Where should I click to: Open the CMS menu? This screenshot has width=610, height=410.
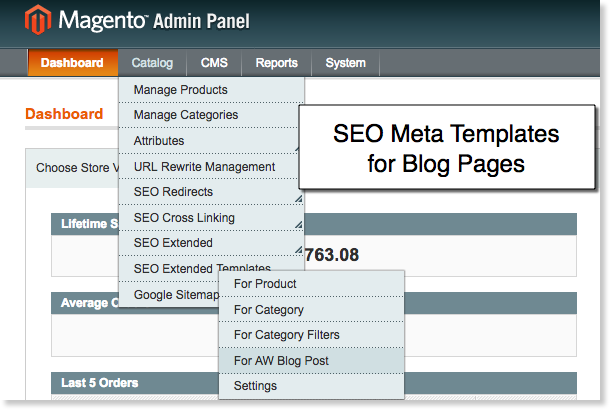tap(214, 63)
